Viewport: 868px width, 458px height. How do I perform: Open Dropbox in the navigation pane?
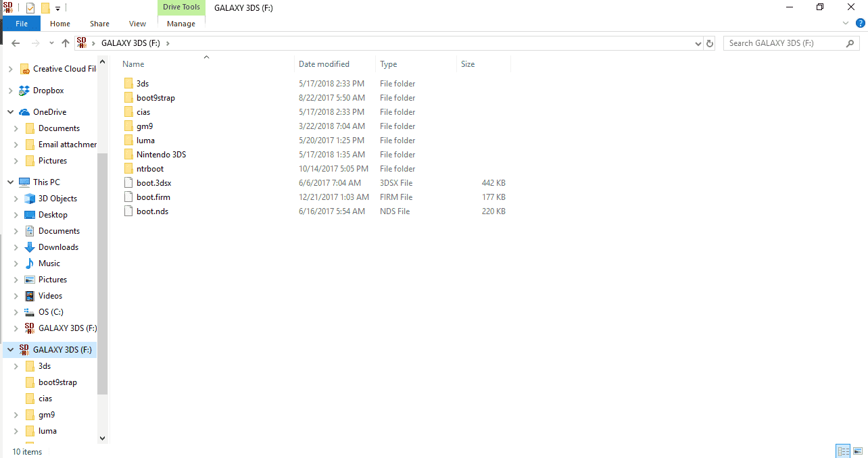click(x=48, y=91)
